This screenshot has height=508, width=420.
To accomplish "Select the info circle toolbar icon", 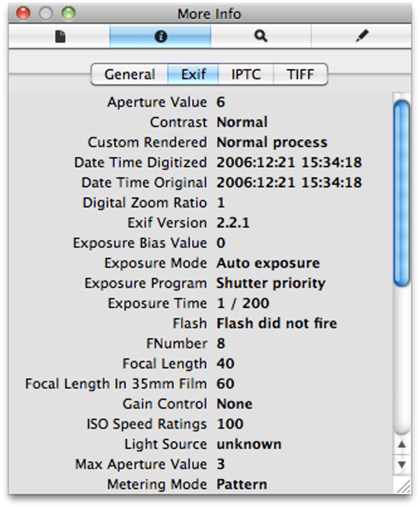I will coord(160,37).
